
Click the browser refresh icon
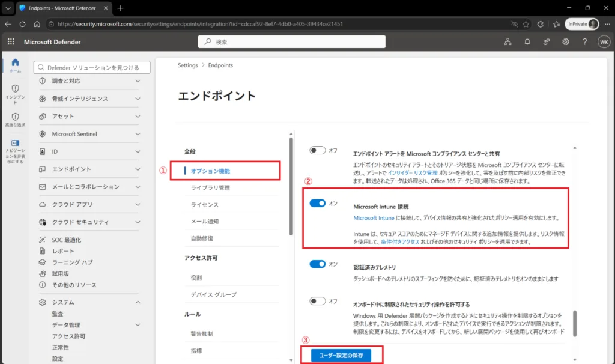(22, 24)
